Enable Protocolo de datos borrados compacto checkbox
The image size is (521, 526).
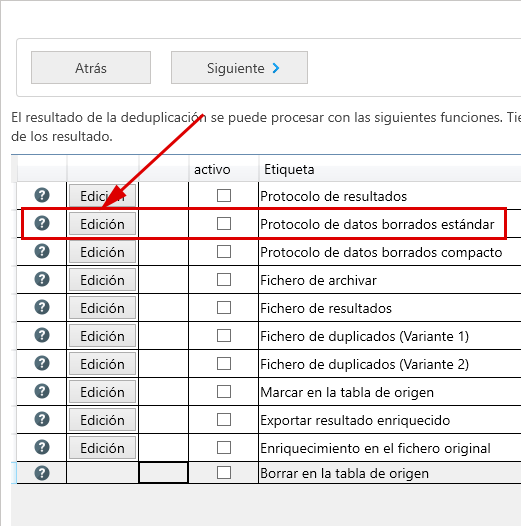(224, 252)
